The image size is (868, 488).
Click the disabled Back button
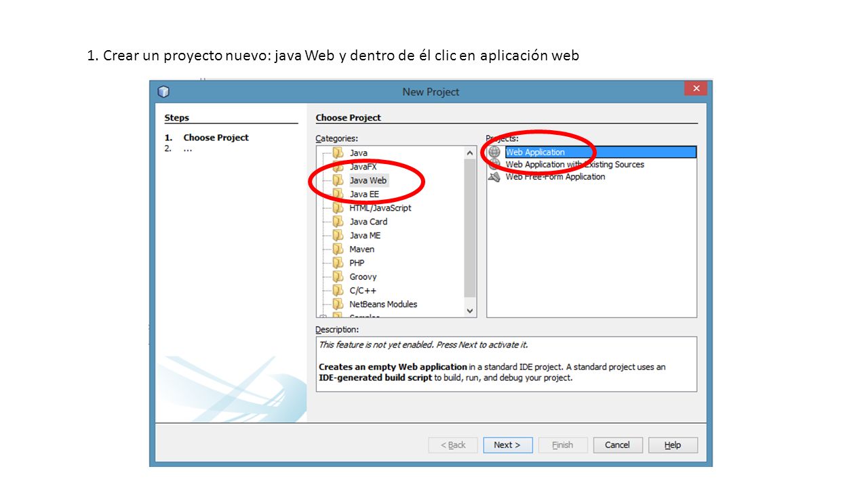pos(453,445)
